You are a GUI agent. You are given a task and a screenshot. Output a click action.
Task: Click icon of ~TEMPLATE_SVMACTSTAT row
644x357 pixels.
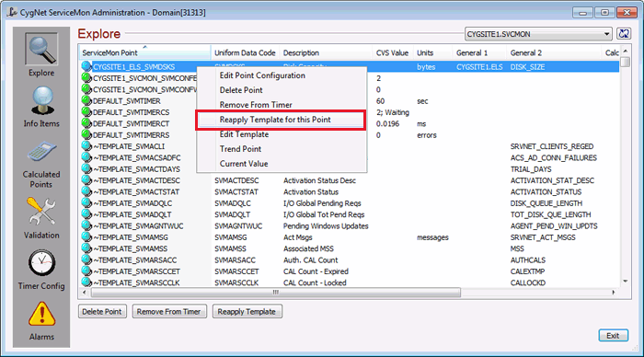coord(86,191)
